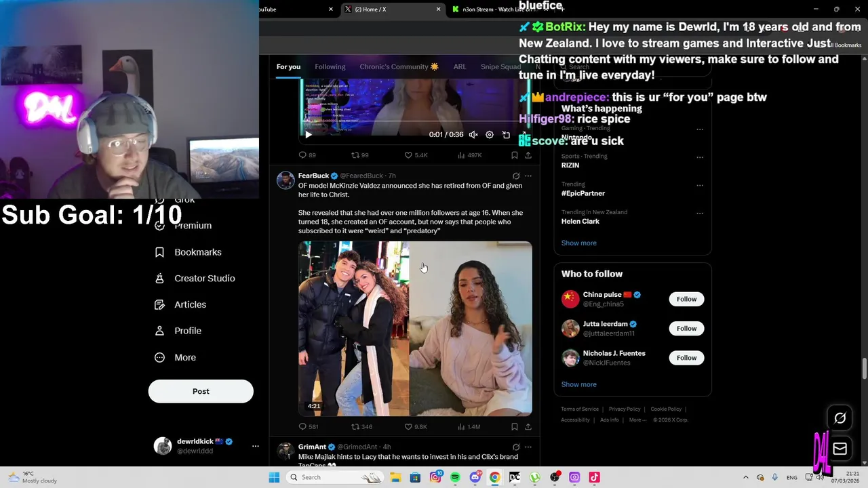868x488 pixels.
Task: Show more under Who to follow
Action: pos(578,384)
